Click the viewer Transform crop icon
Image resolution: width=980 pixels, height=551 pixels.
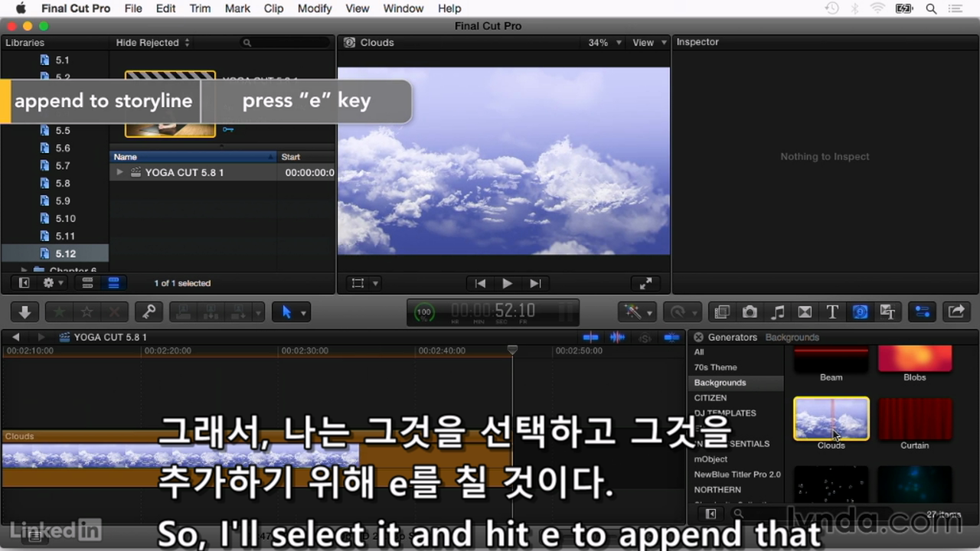click(x=358, y=283)
